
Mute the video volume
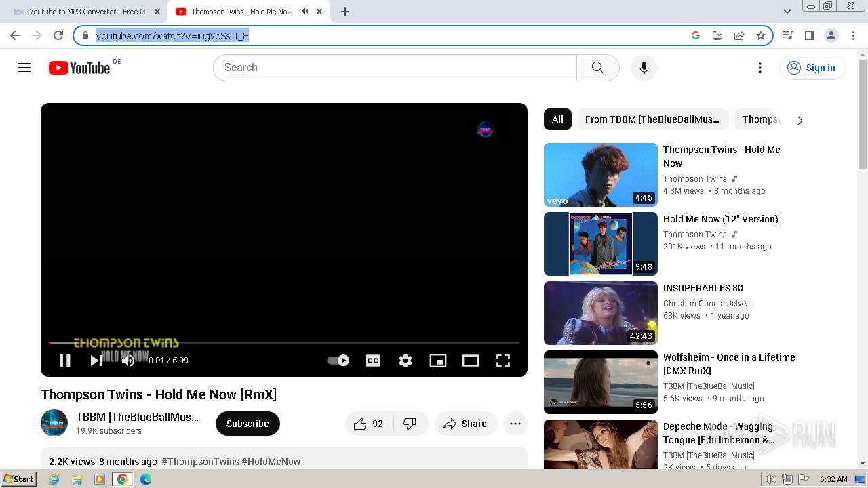[127, 361]
